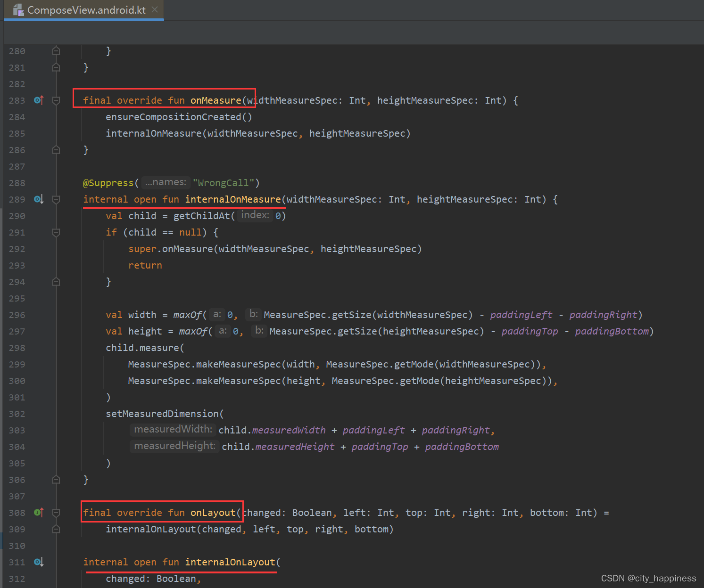This screenshot has height=588, width=704.
Task: Click internalOnMeasure call on line 285
Action: 154,133
